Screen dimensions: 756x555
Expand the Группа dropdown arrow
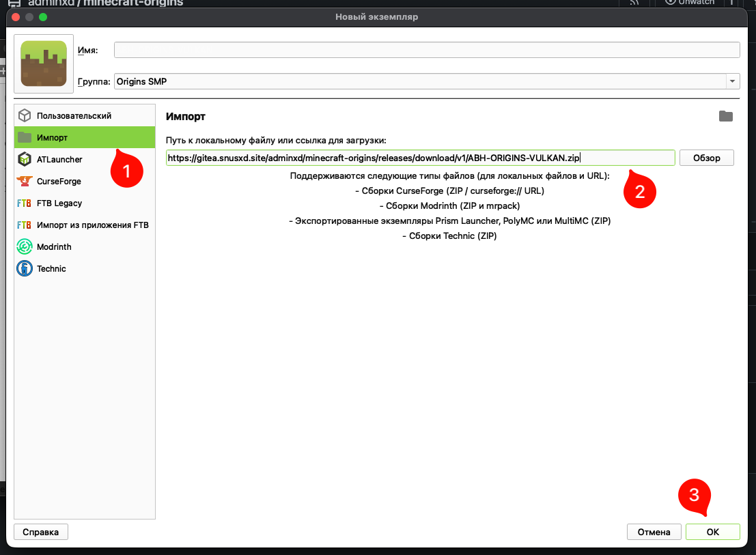tap(733, 81)
